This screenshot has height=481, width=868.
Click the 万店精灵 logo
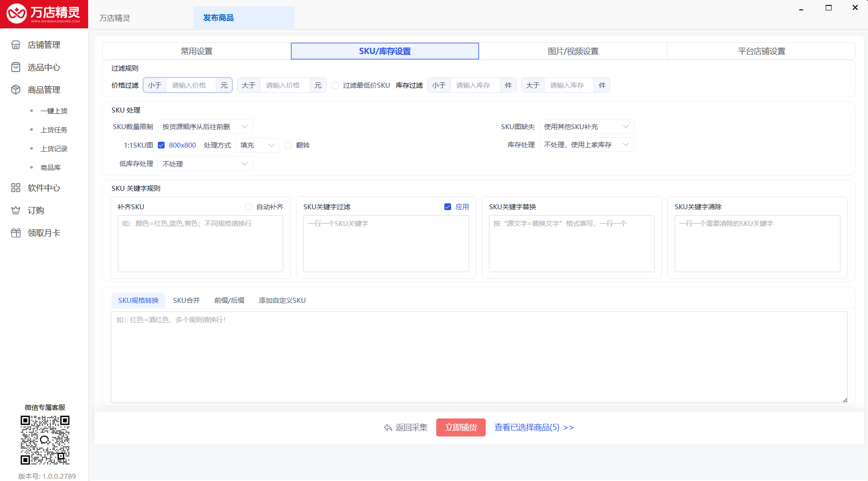[44, 14]
